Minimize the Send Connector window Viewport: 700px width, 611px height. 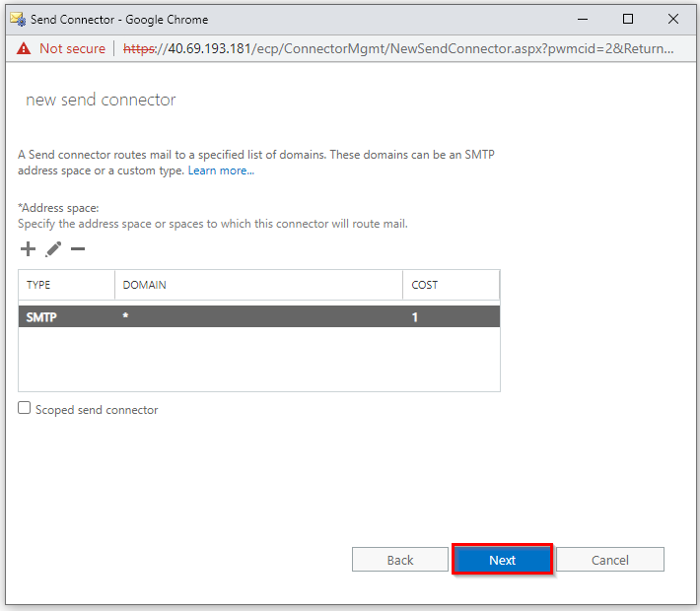[x=582, y=19]
